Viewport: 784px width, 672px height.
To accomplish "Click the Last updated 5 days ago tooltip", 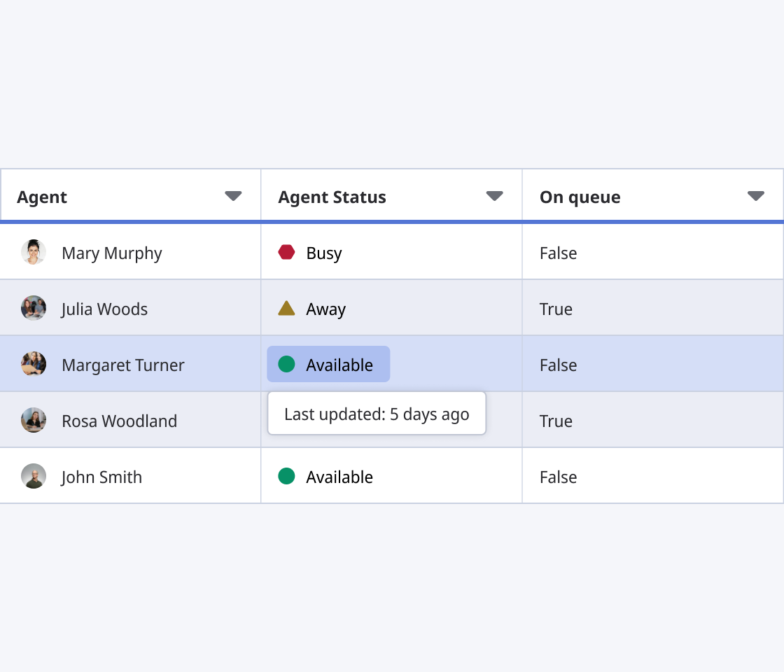I will pos(377,414).
